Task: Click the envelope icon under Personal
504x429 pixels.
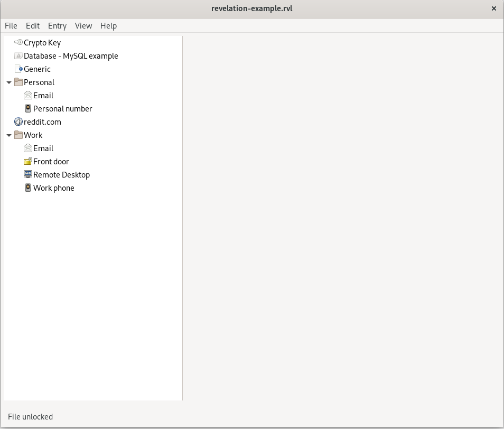Action: (28, 95)
